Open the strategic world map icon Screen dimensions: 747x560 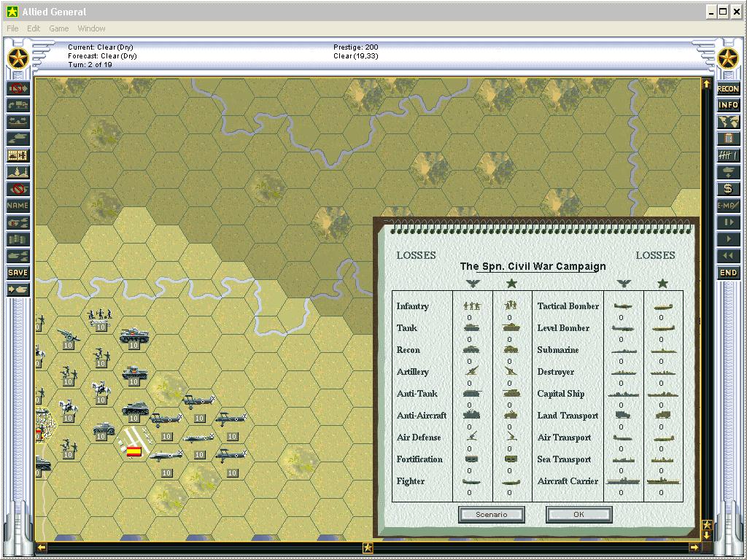728,122
